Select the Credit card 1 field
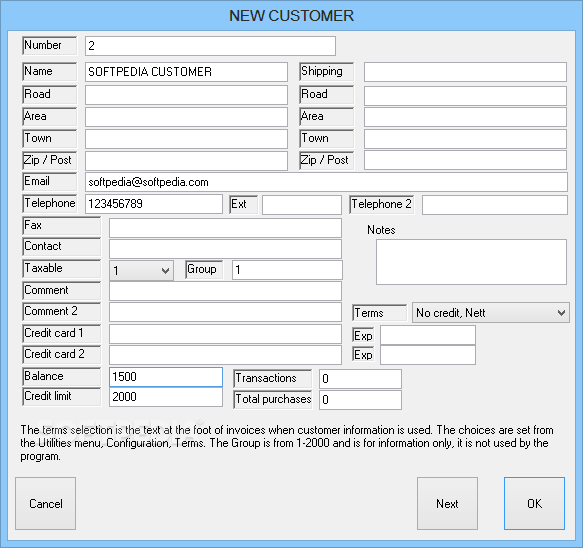 point(225,334)
